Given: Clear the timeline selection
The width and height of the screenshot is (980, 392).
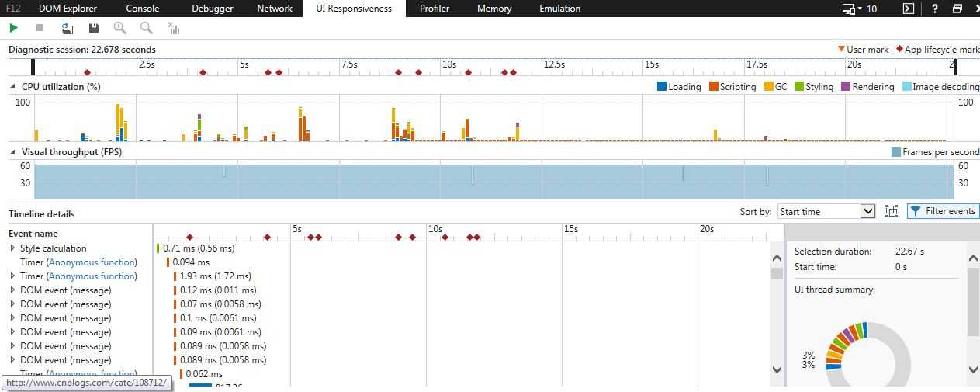Looking at the screenshot, I should tap(173, 28).
